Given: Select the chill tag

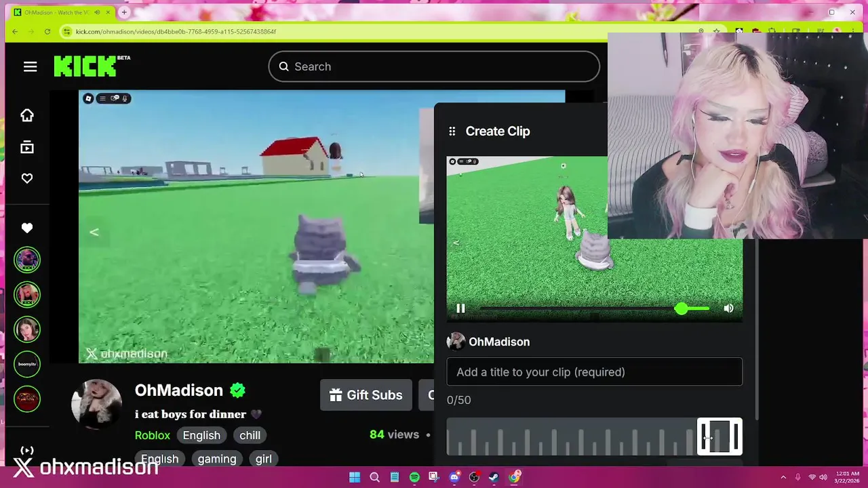Looking at the screenshot, I should tap(250, 435).
